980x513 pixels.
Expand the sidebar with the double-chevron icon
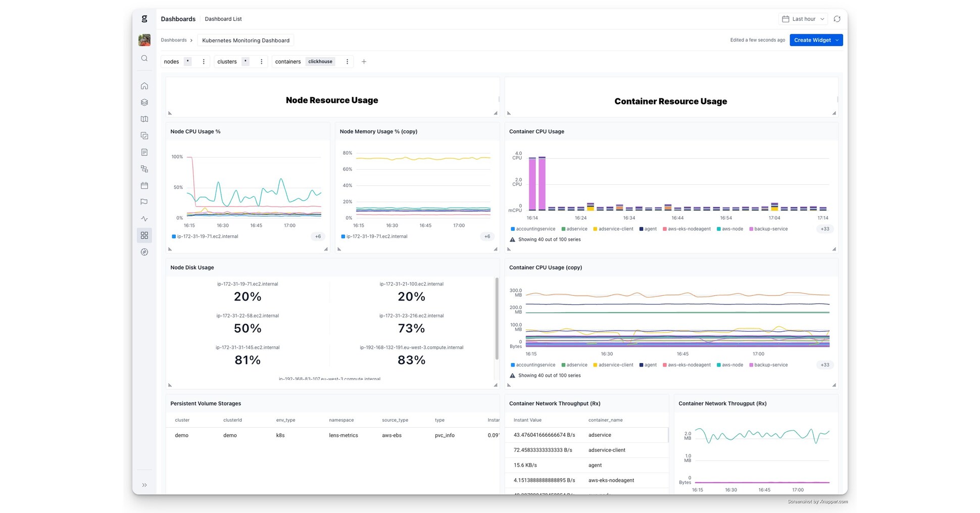pyautogui.click(x=144, y=485)
